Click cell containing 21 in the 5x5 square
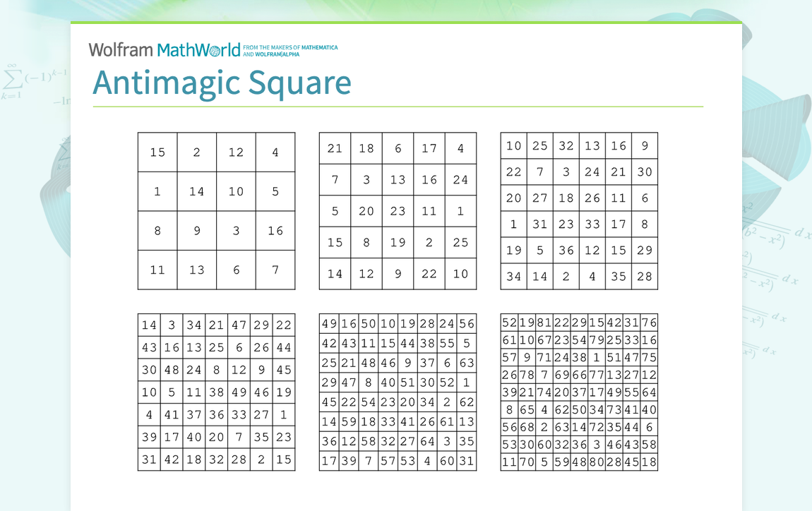This screenshot has height=511, width=812. [x=335, y=148]
